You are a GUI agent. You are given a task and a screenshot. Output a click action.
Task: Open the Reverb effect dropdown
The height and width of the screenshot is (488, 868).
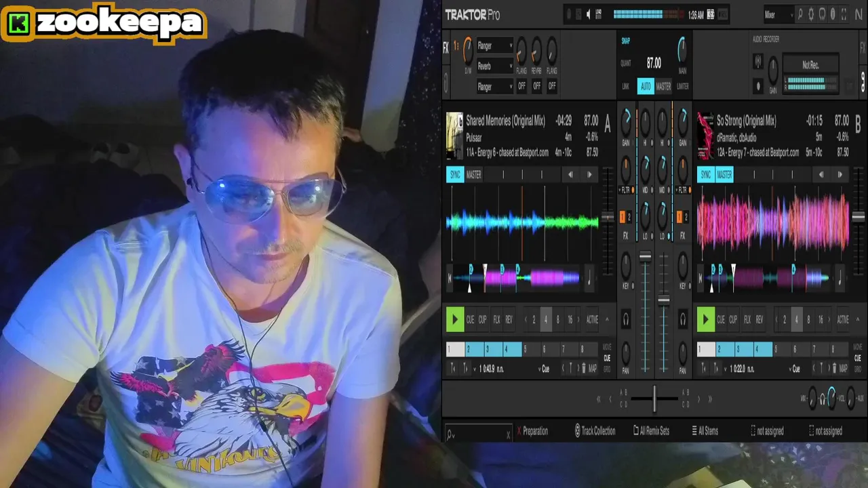[494, 66]
